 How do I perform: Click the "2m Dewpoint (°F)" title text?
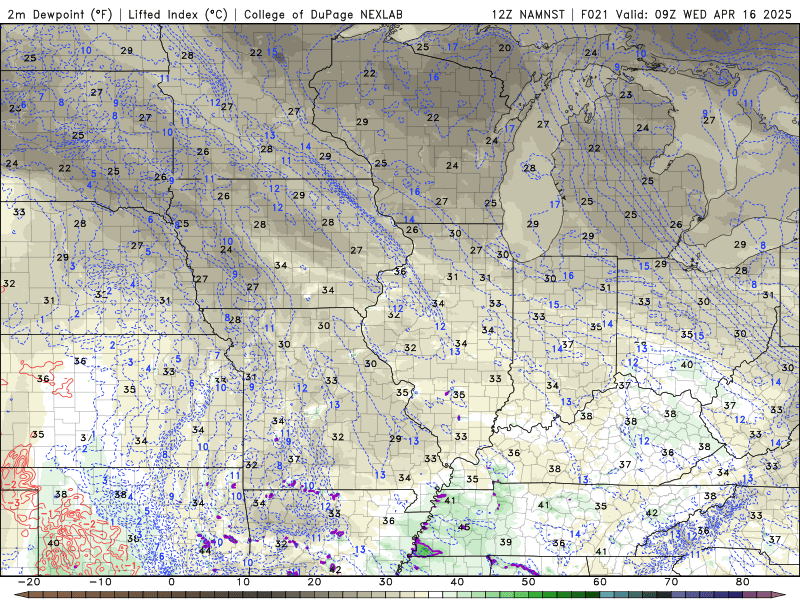pyautogui.click(x=59, y=14)
